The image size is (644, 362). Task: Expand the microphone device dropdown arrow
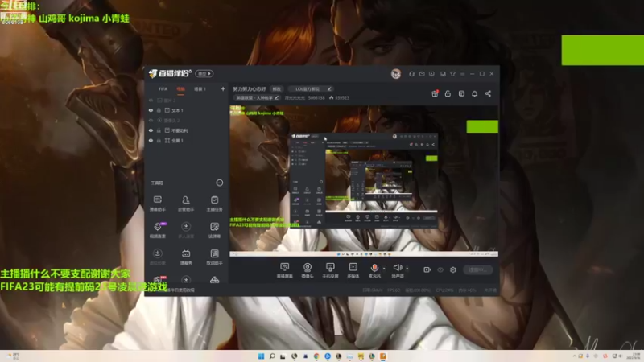click(x=384, y=269)
